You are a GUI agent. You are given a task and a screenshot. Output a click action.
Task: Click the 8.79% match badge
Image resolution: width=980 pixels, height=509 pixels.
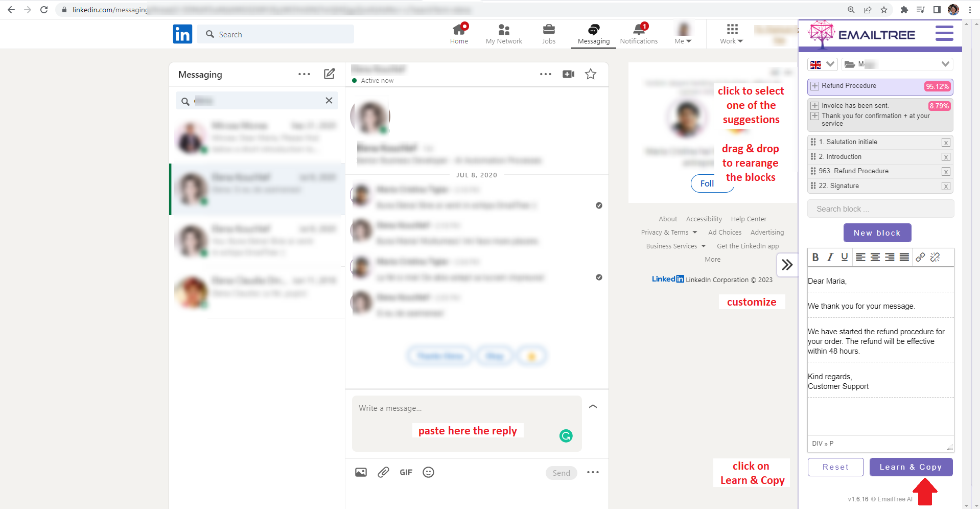pos(939,106)
